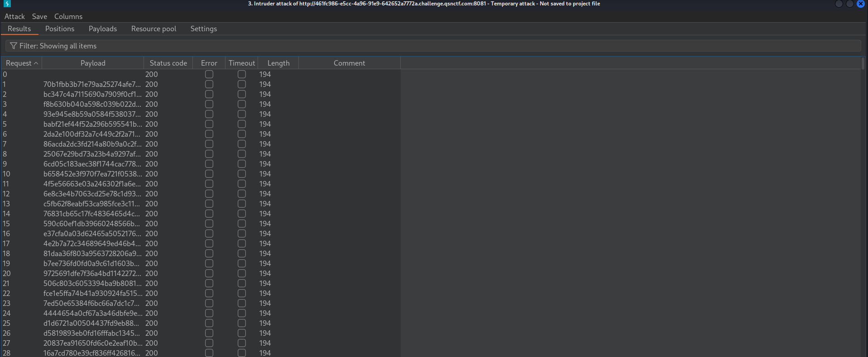Select payload c5fb62f8eabf53ca985fce3c11...
The image size is (868, 357).
pos(92,204)
